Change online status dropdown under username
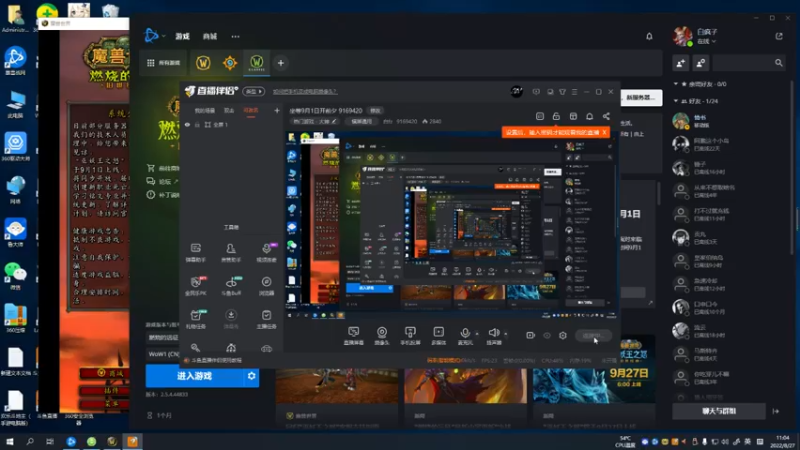The height and width of the screenshot is (450, 800). (707, 41)
